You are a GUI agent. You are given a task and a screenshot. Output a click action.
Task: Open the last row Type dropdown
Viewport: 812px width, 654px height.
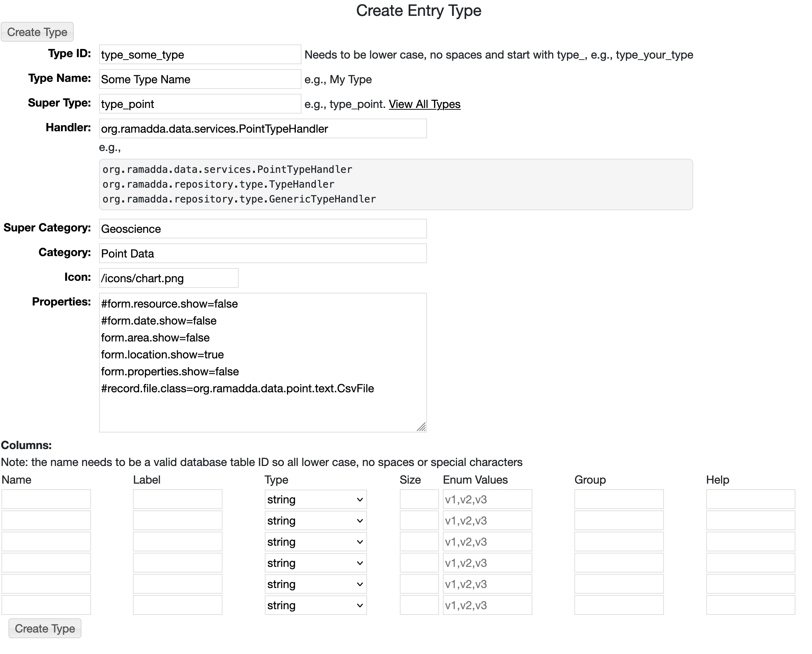tap(316, 605)
